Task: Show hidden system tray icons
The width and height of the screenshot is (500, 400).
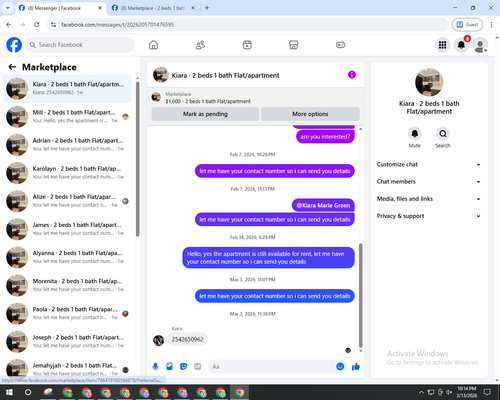Action: point(421,392)
